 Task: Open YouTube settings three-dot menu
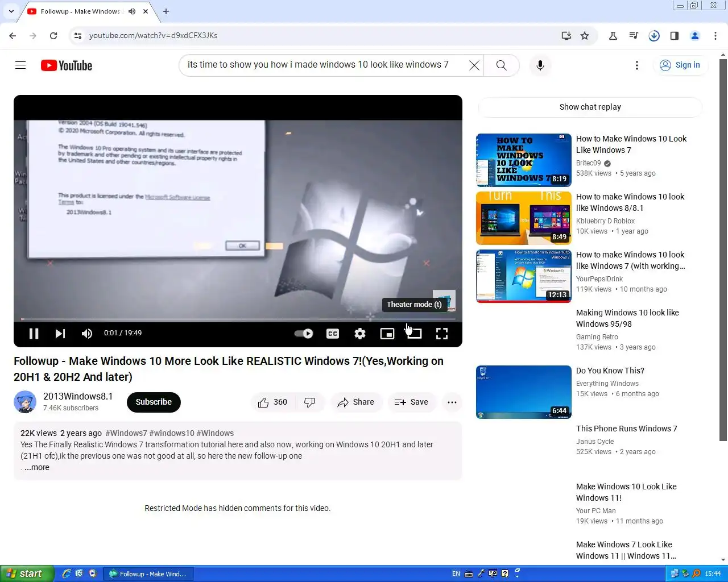tap(637, 65)
